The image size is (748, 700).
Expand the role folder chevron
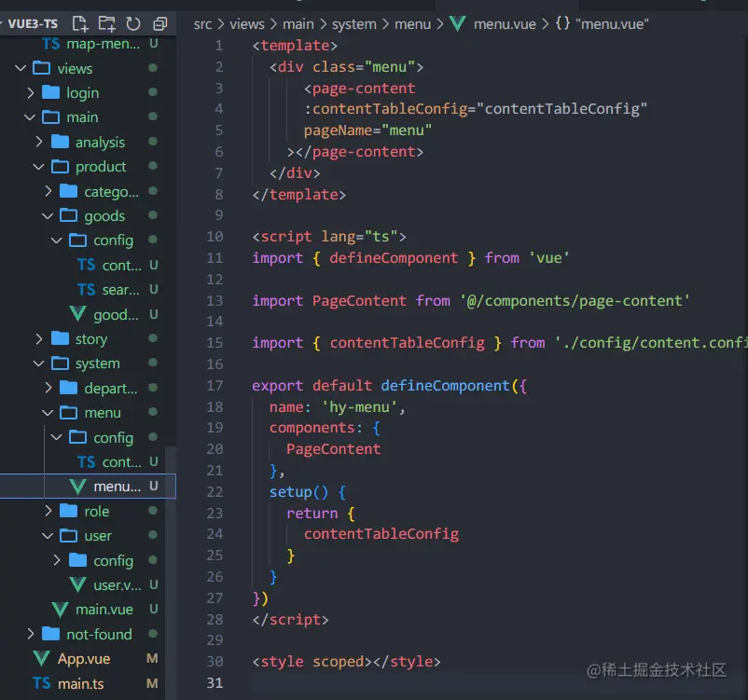coord(48,511)
